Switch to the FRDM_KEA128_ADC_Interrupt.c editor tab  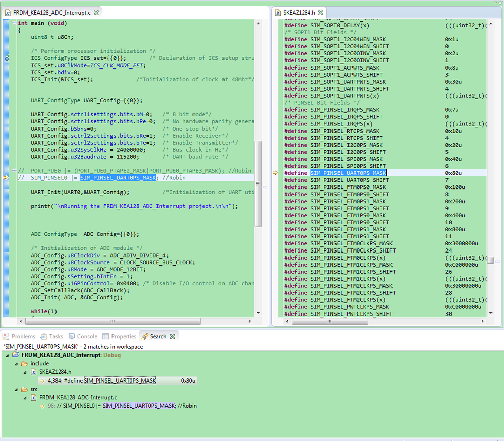coord(52,13)
